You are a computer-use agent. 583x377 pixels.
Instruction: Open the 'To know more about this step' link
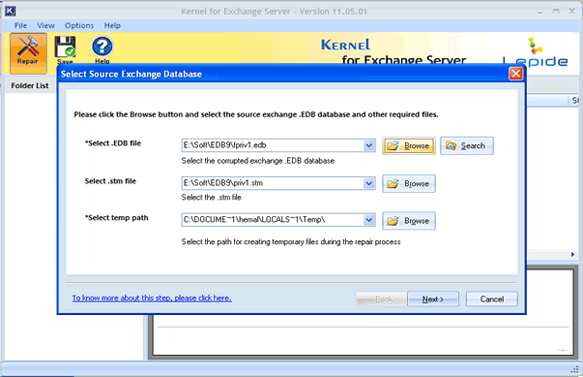(152, 298)
